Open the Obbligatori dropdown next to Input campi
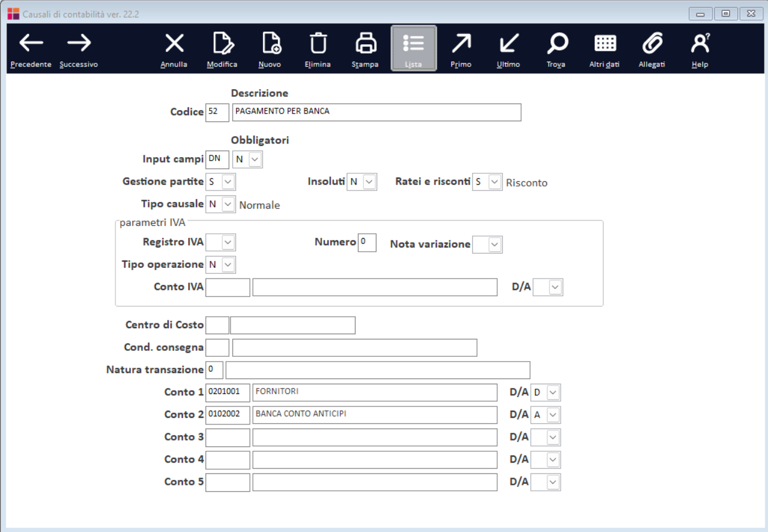768x532 pixels. (x=256, y=159)
